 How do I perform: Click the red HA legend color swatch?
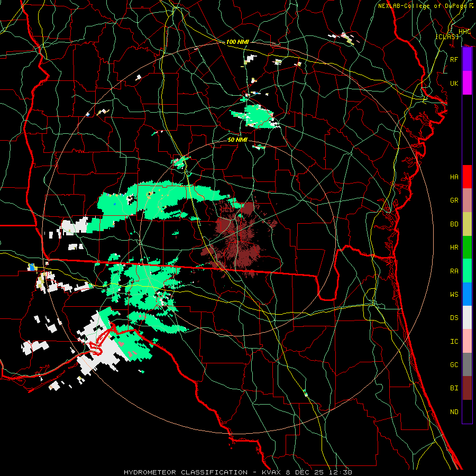tap(467, 177)
